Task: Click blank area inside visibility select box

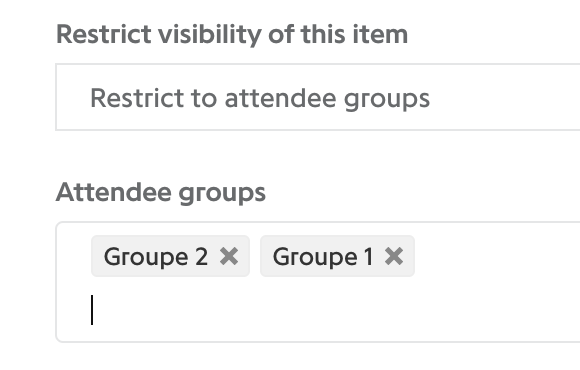Action: point(505,97)
